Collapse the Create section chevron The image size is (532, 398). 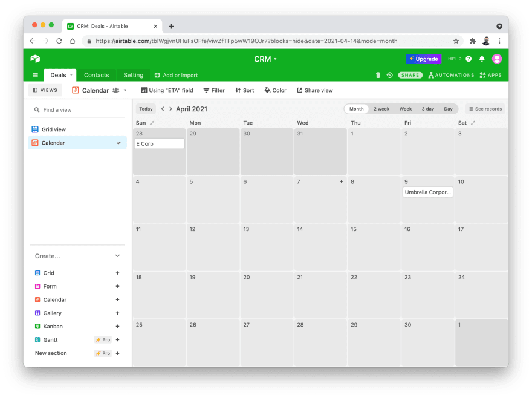coord(117,256)
